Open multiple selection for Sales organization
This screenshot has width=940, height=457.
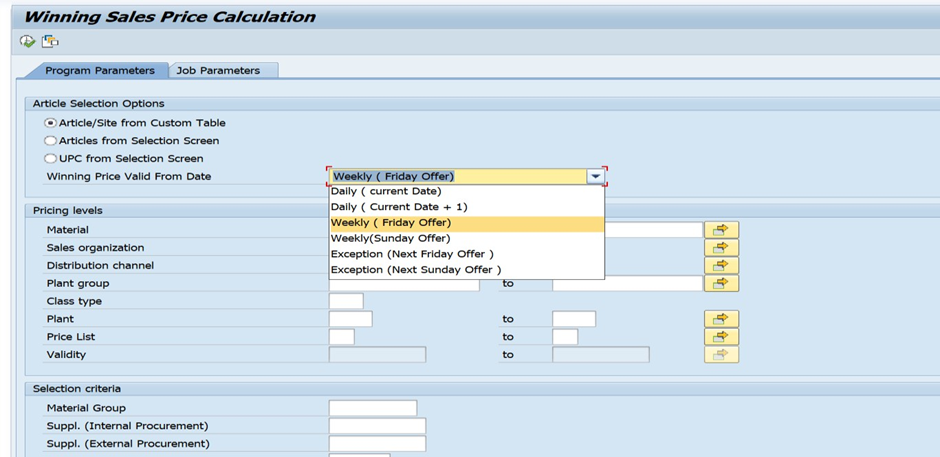tap(721, 248)
